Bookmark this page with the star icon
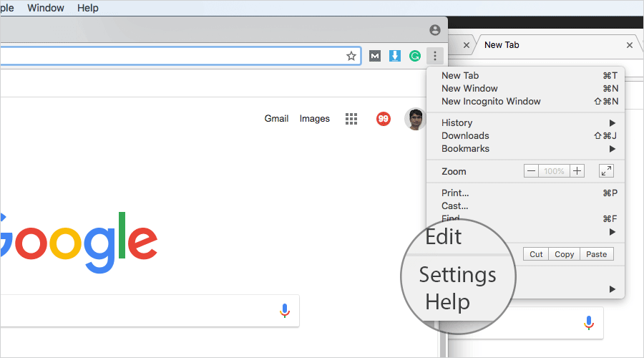Screen dimensions: 644x358 [x=351, y=56]
